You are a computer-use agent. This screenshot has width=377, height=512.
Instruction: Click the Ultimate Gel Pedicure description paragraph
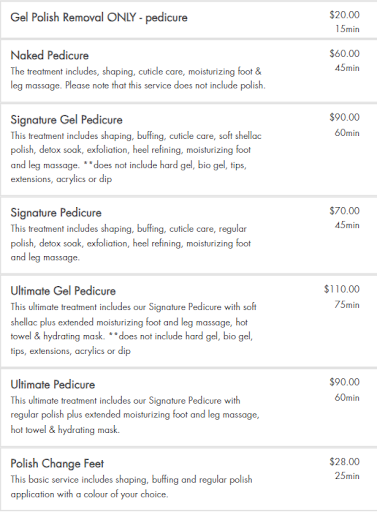coord(133,329)
